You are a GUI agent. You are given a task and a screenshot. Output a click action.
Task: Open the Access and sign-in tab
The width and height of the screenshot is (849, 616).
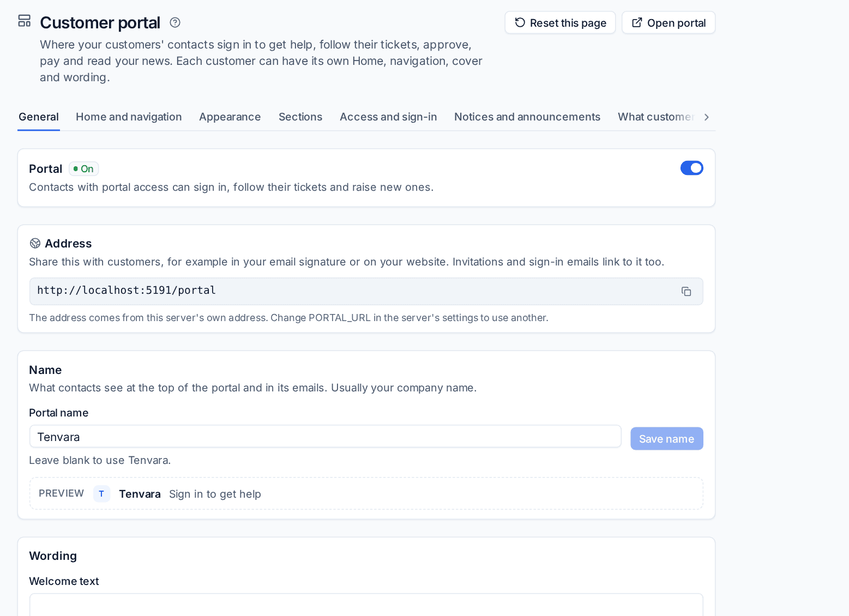coord(388,117)
